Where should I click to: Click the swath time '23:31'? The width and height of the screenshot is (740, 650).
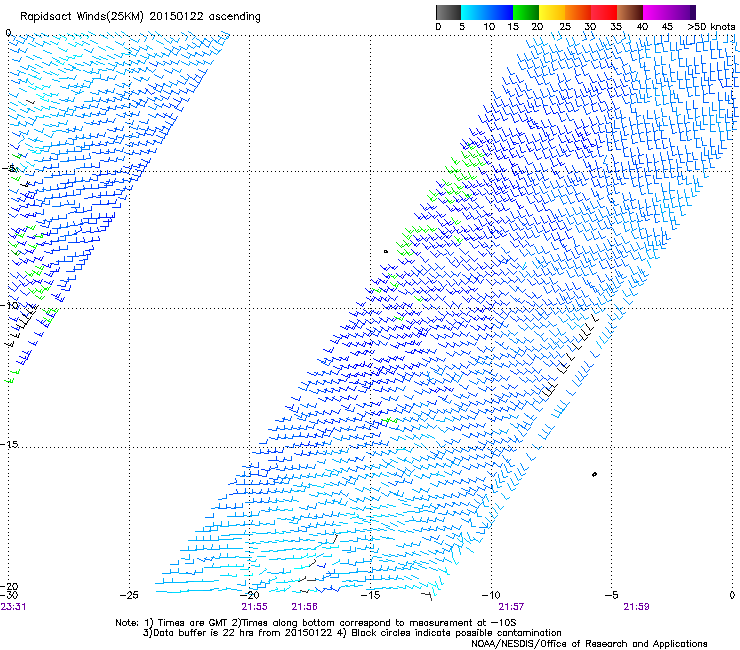point(13,607)
